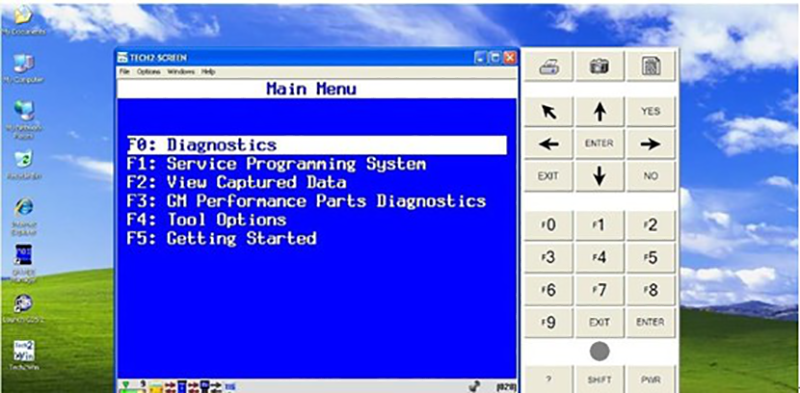Image resolution: width=800 pixels, height=393 pixels.
Task: Click the calculator icon on keypad
Action: 651,66
